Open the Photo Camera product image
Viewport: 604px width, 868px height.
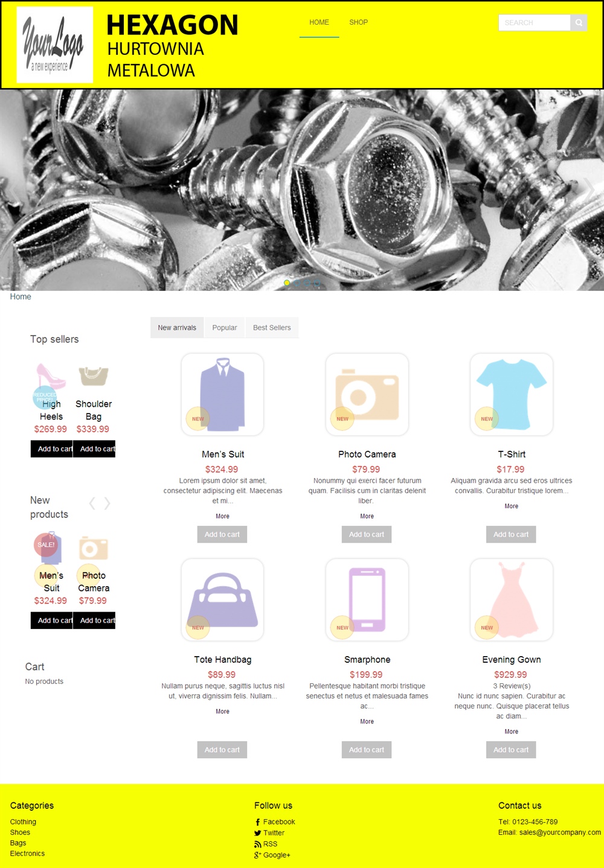pyautogui.click(x=367, y=394)
